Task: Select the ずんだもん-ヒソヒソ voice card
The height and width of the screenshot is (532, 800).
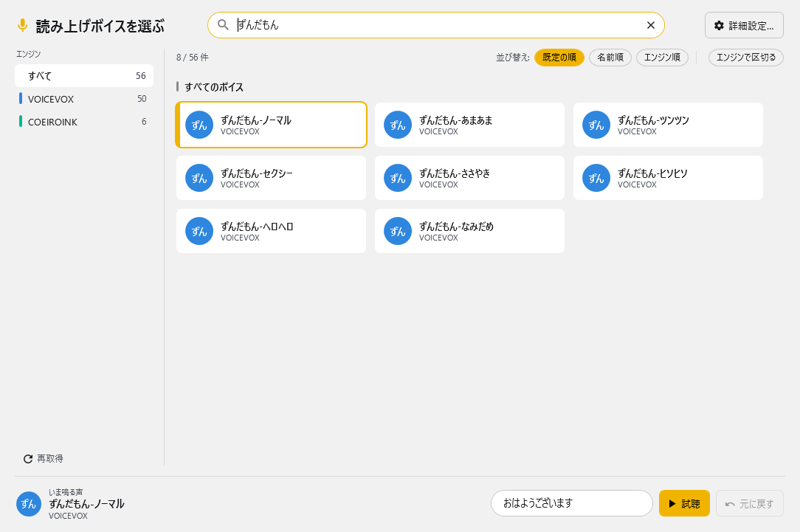Action: click(x=668, y=178)
